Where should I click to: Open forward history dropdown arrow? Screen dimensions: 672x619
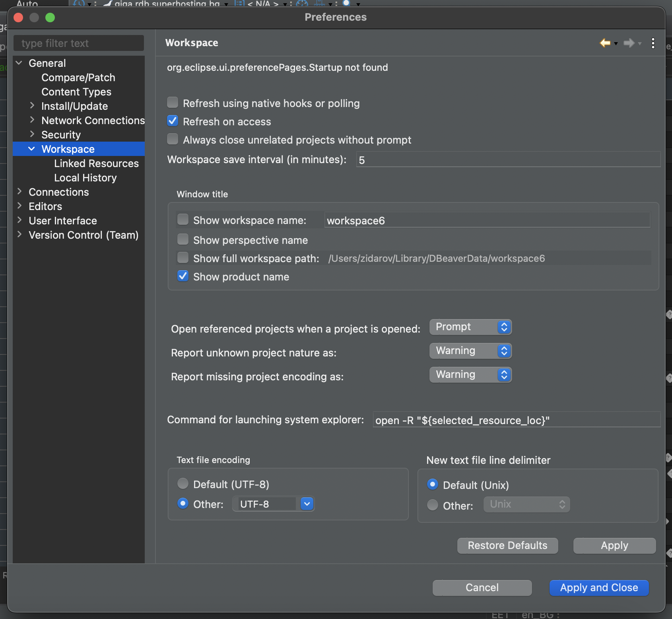tap(640, 43)
